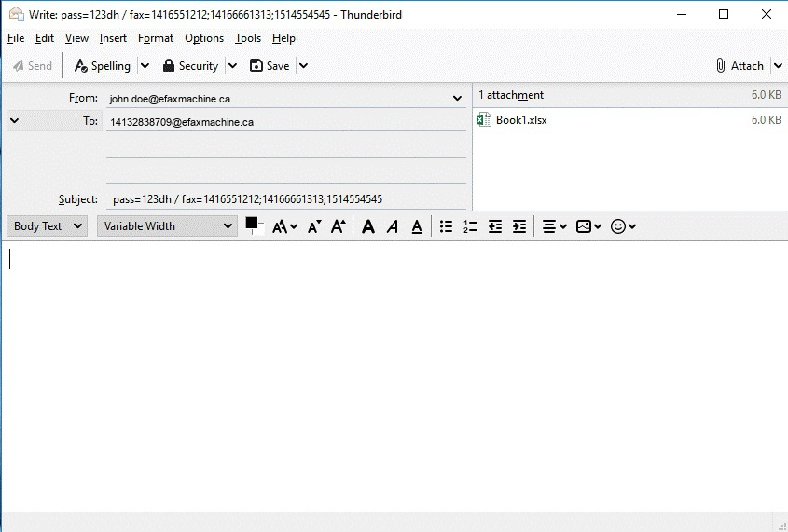Viewport: 788px width, 532px height.
Task: Click in the message body area
Action: point(394,376)
